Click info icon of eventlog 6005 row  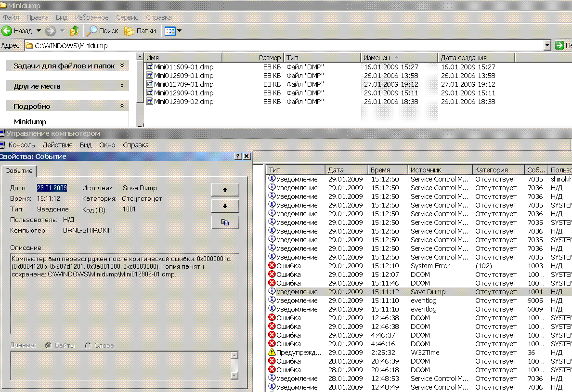[272, 301]
